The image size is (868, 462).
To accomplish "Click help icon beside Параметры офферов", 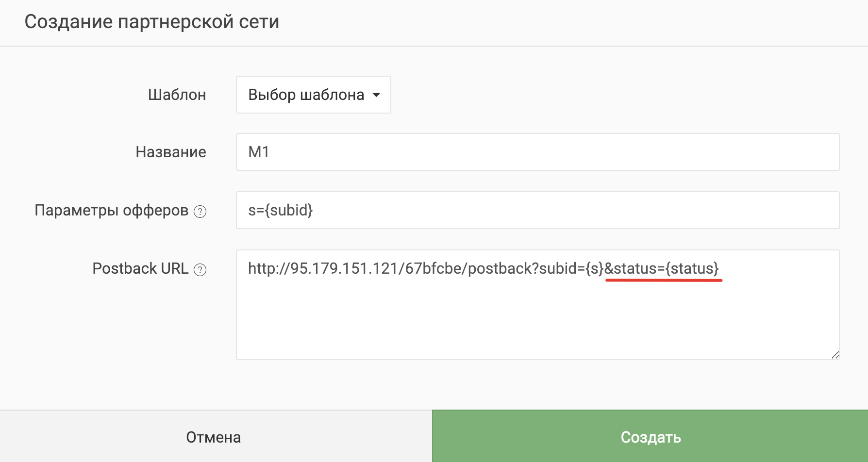I will pos(200,212).
